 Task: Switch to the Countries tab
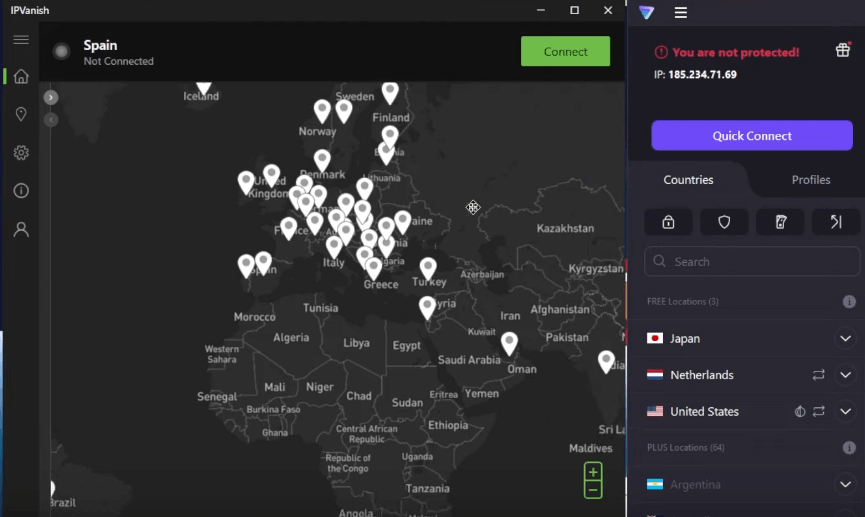688,180
